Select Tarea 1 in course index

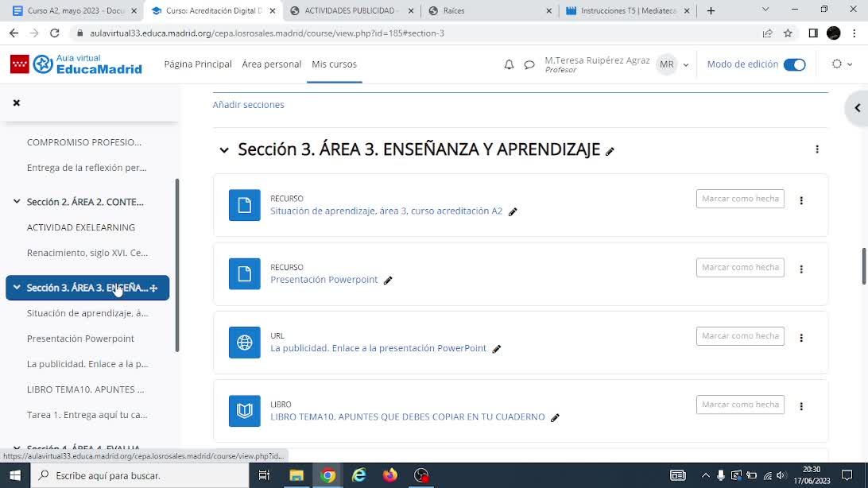[x=87, y=414]
